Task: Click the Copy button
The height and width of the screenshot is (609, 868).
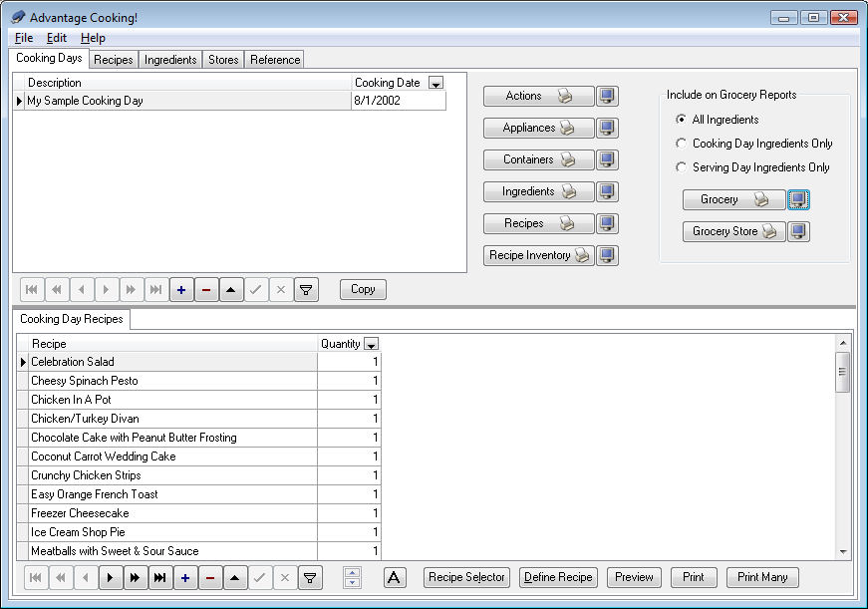Action: click(x=363, y=289)
